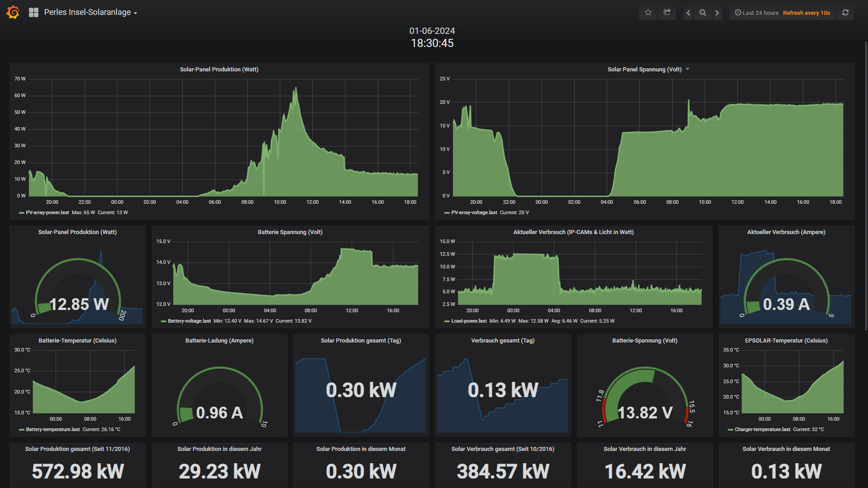Toggle Battery-voltage.last legend series
868x488 pixels.
tap(189, 321)
